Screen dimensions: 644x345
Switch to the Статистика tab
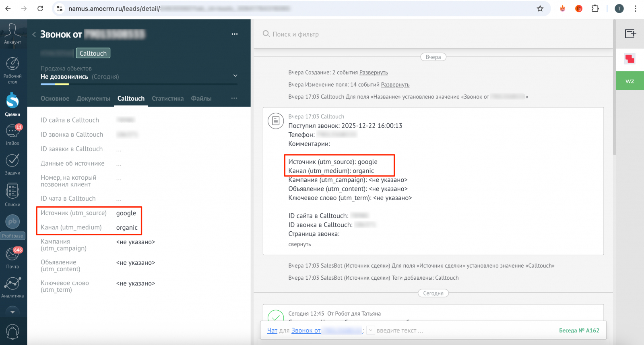pyautogui.click(x=168, y=98)
